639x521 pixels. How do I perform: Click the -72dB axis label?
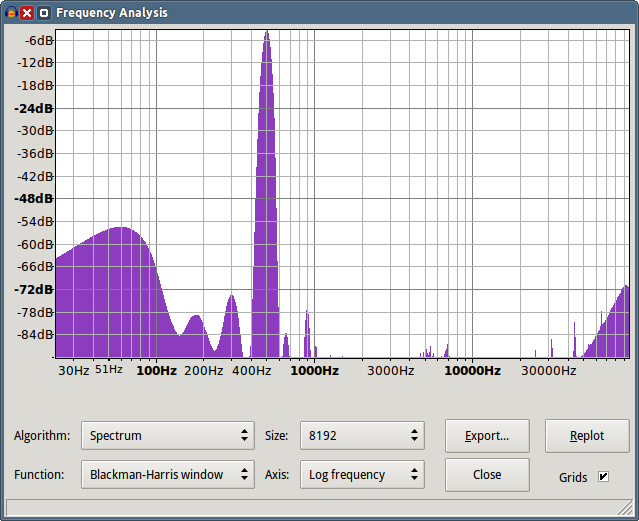coord(33,289)
